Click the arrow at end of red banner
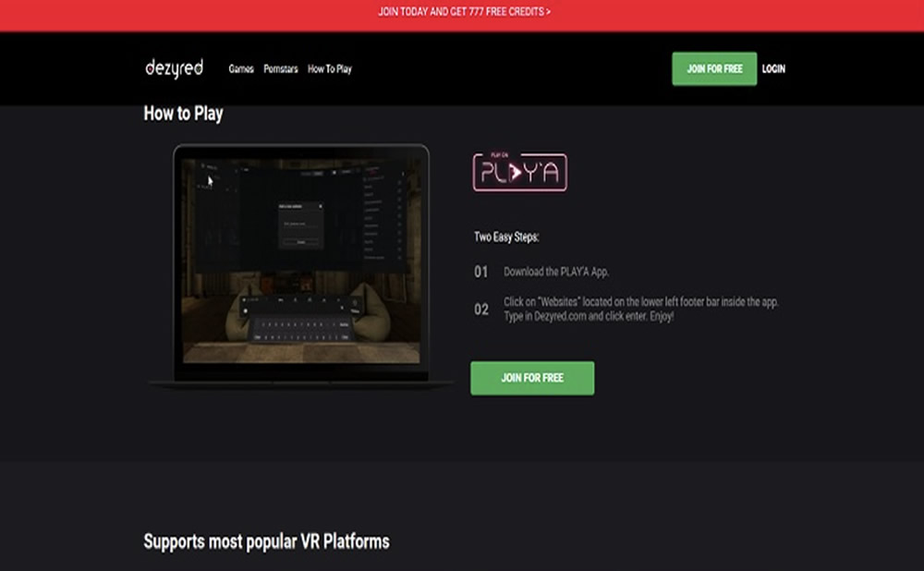Screen dimensions: 924x571 tap(548, 12)
